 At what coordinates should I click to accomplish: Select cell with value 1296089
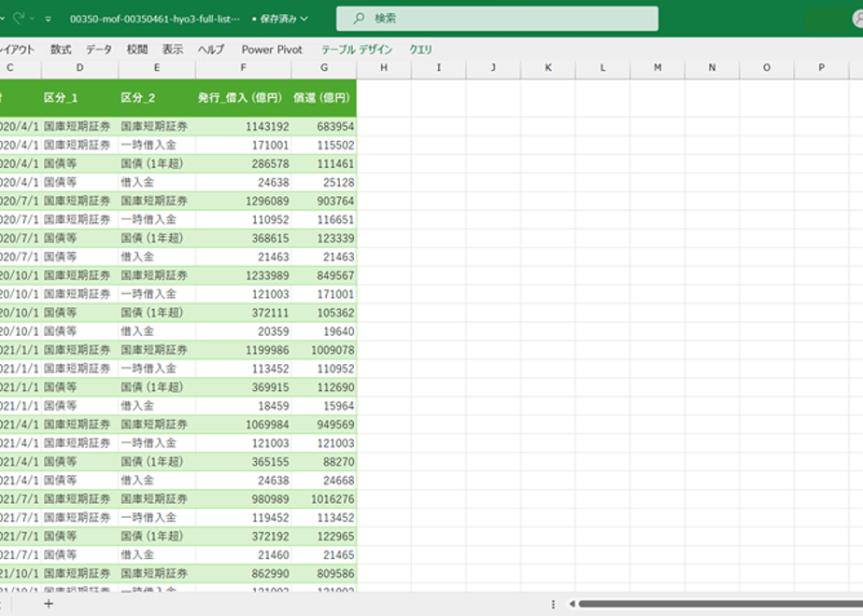pyautogui.click(x=243, y=202)
